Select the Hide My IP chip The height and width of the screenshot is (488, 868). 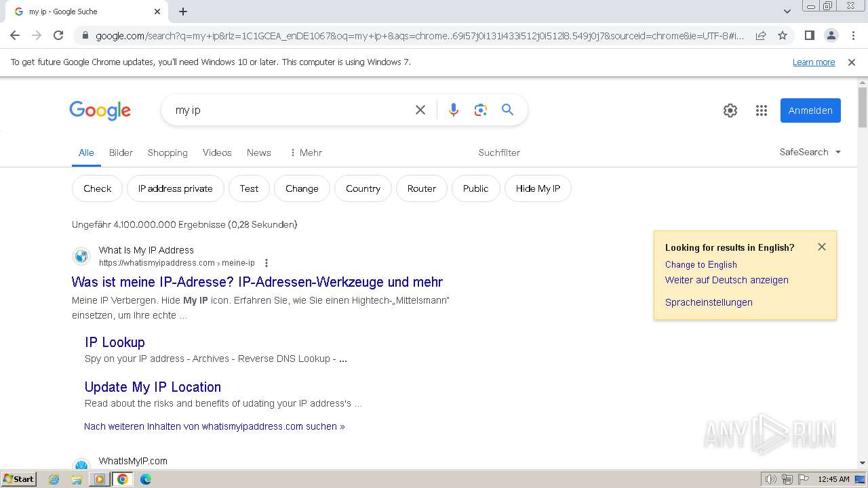point(538,188)
